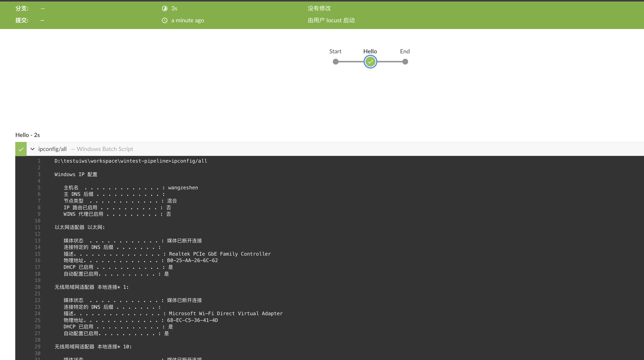
Task: Click the Start label in pipeline graph
Action: click(x=335, y=51)
